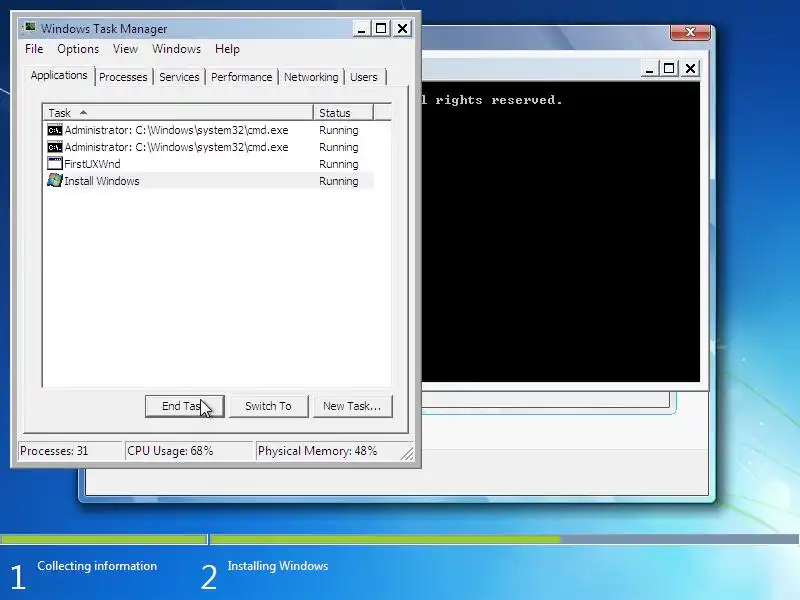Screen dimensions: 800x600
Task: Click the Collecting information progress bar
Action: [104, 539]
